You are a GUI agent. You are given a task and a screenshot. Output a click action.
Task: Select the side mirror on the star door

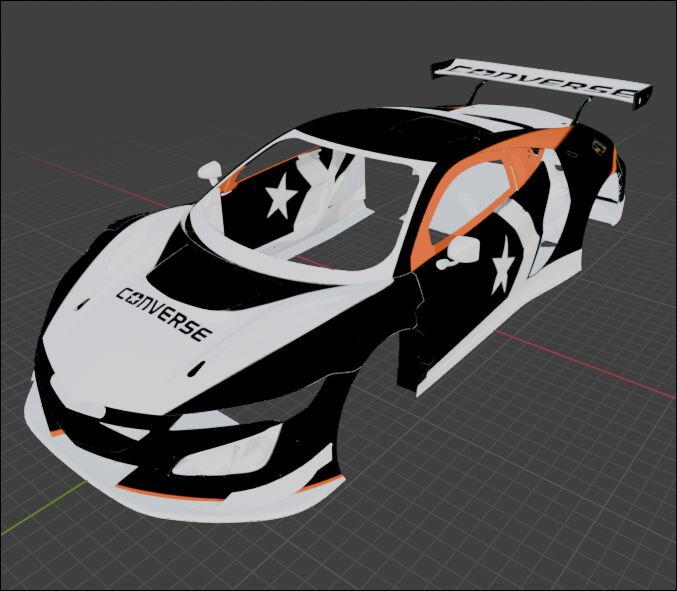pos(463,249)
